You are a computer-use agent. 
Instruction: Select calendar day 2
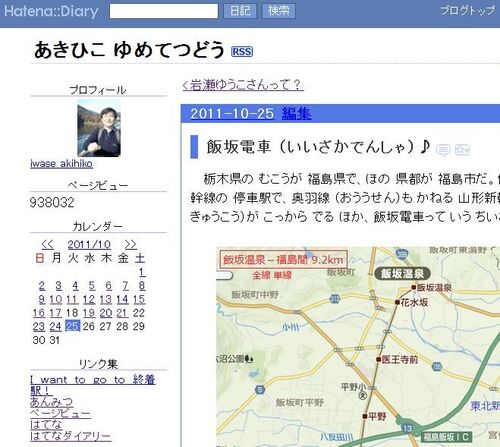click(x=42, y=286)
